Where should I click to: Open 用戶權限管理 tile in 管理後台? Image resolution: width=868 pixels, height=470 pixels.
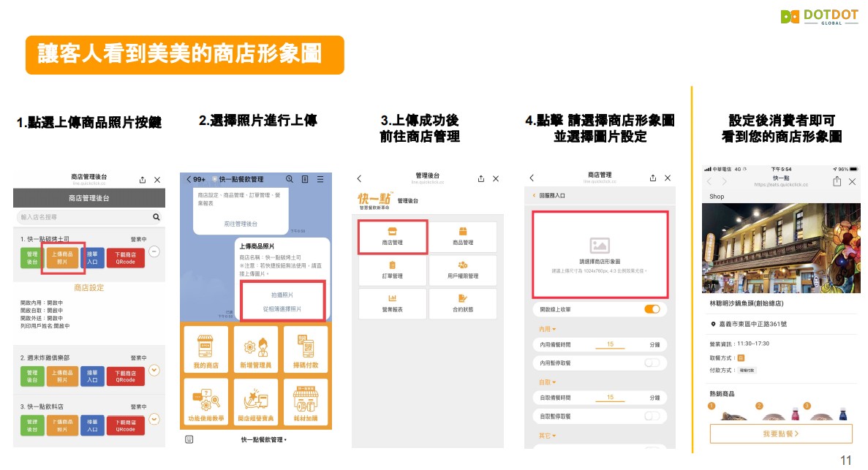point(463,270)
